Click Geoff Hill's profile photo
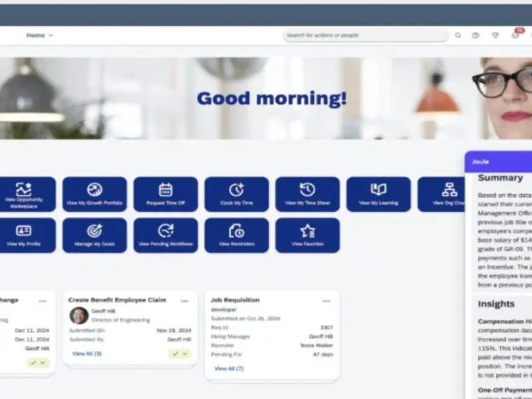Screen dimensions: 532x399 pyautogui.click(x=79, y=315)
